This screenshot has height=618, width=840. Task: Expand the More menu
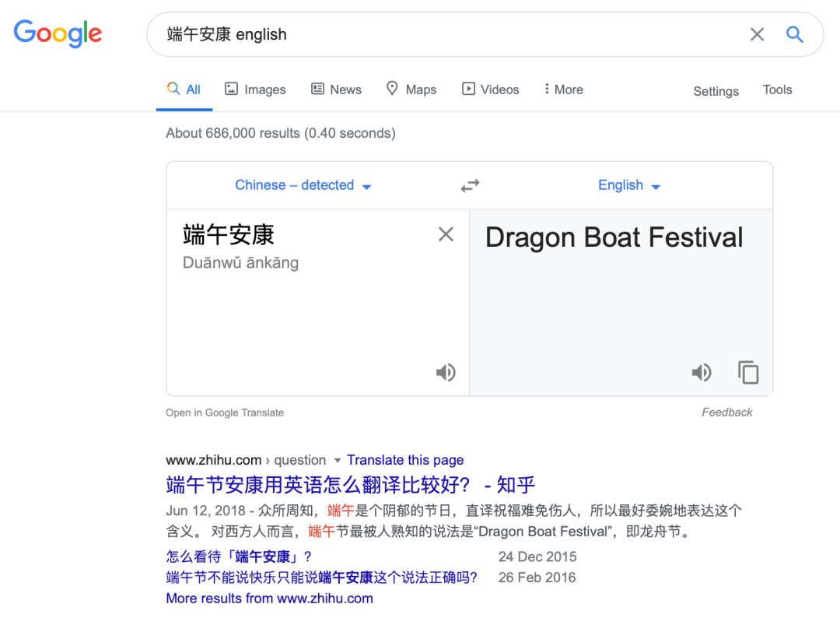tap(564, 90)
